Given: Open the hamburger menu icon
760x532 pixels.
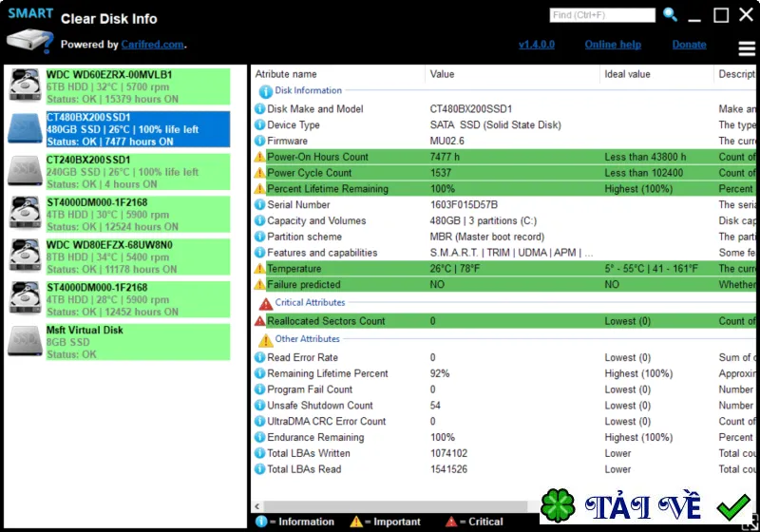Looking at the screenshot, I should [747, 47].
